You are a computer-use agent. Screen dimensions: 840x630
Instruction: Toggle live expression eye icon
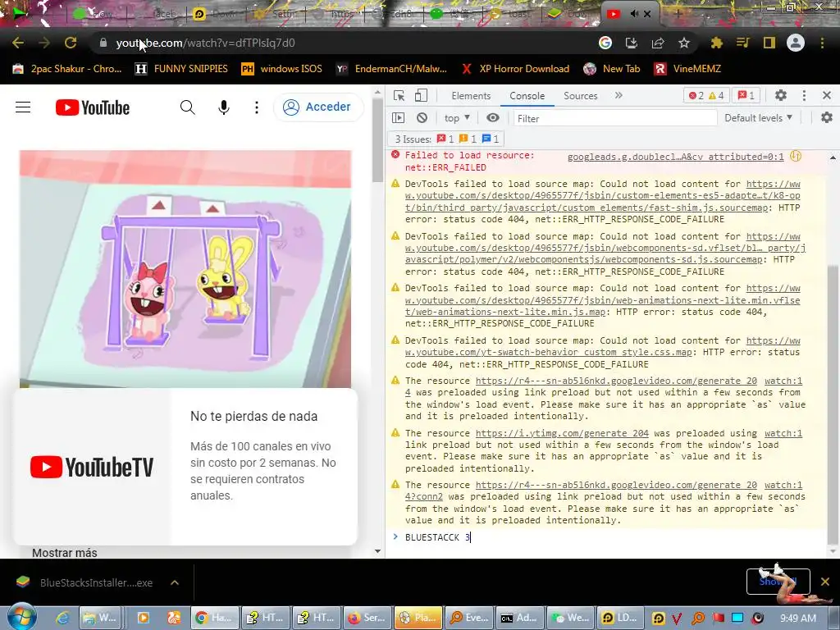click(493, 118)
